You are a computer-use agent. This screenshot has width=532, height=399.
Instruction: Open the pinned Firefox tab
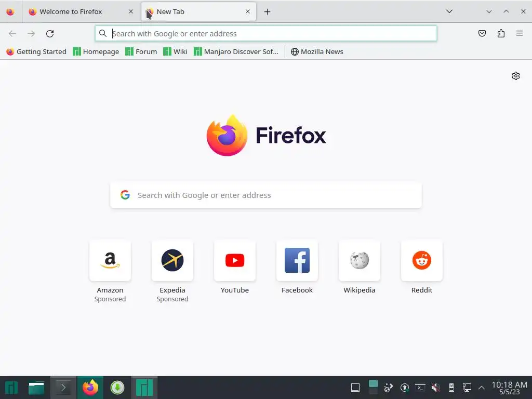coord(10,11)
